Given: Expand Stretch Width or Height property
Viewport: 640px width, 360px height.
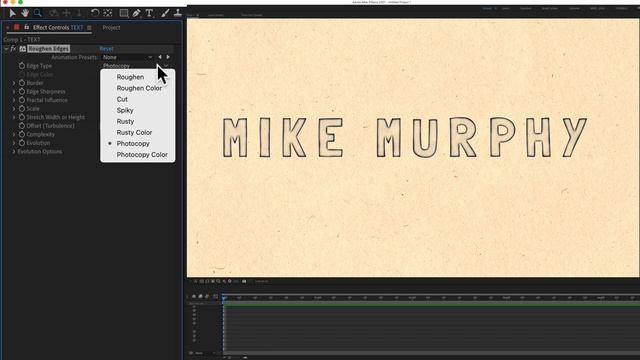Looking at the screenshot, I should click(14, 117).
